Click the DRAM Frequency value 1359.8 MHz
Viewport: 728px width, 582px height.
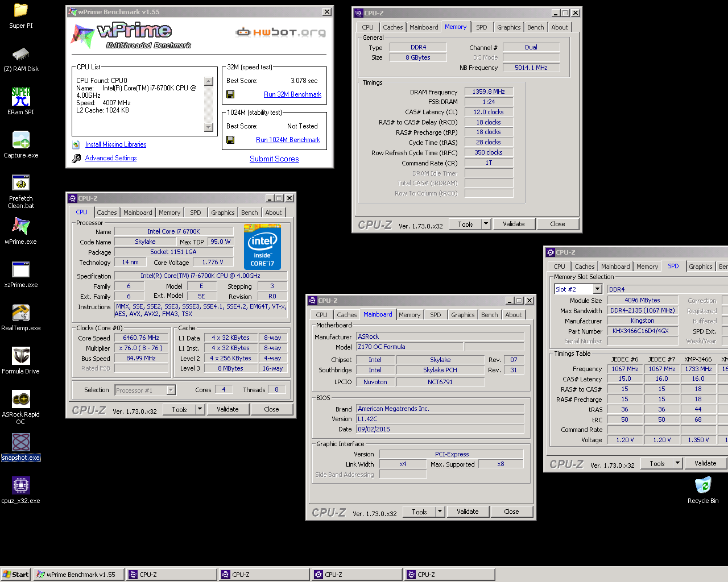click(x=489, y=92)
